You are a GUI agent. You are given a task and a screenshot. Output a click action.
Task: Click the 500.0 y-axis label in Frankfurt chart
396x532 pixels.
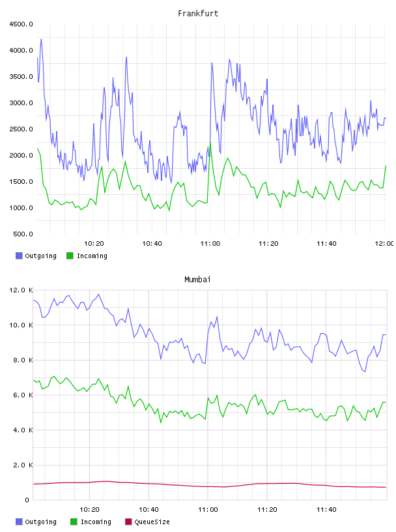tap(23, 234)
